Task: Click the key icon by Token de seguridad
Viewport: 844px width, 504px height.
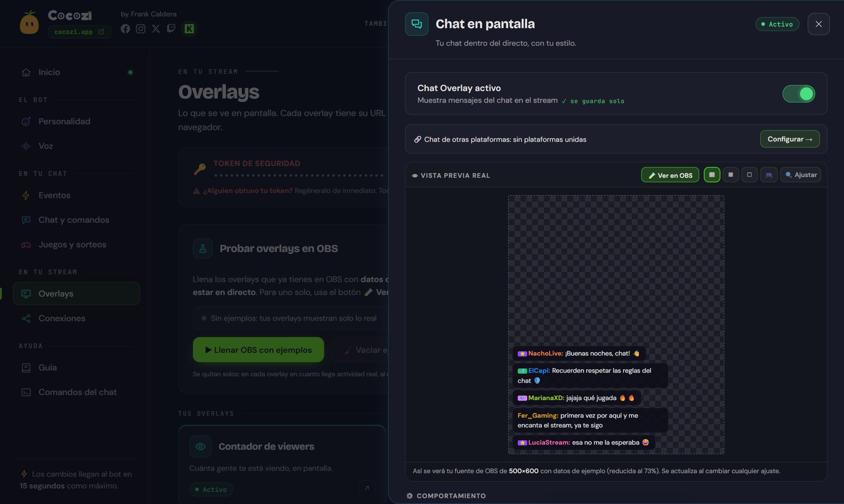Action: 200,169
